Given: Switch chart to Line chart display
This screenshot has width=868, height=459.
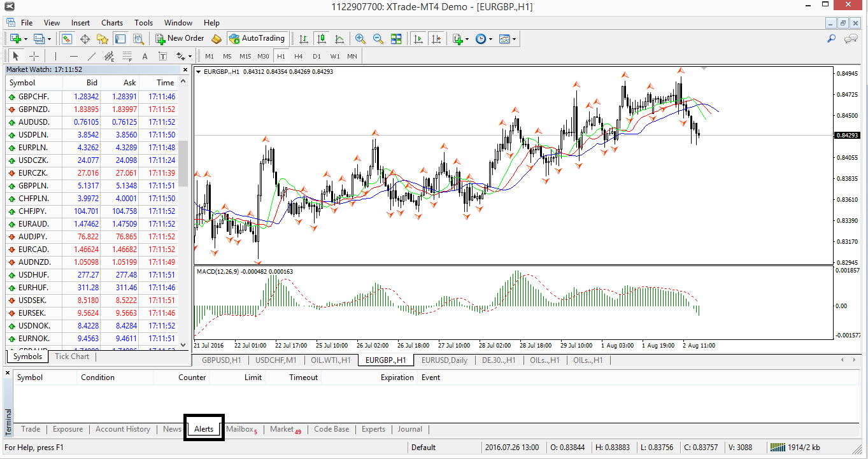Looking at the screenshot, I should click(x=339, y=39).
